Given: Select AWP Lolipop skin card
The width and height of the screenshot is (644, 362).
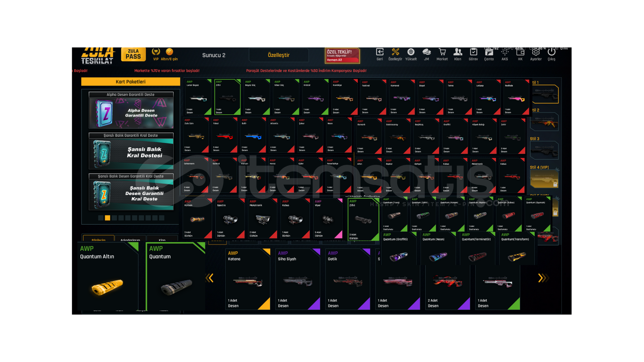Looking at the screenshot, I should point(488,97).
